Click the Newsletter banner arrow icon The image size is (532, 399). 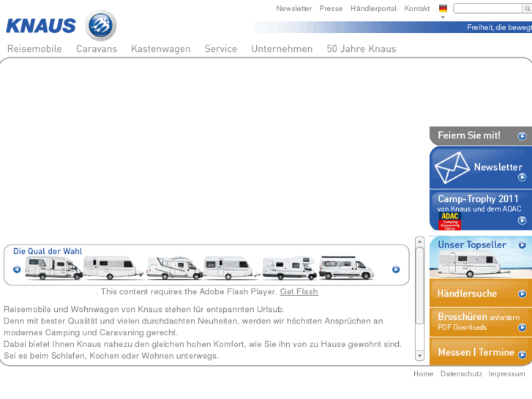pos(522,177)
